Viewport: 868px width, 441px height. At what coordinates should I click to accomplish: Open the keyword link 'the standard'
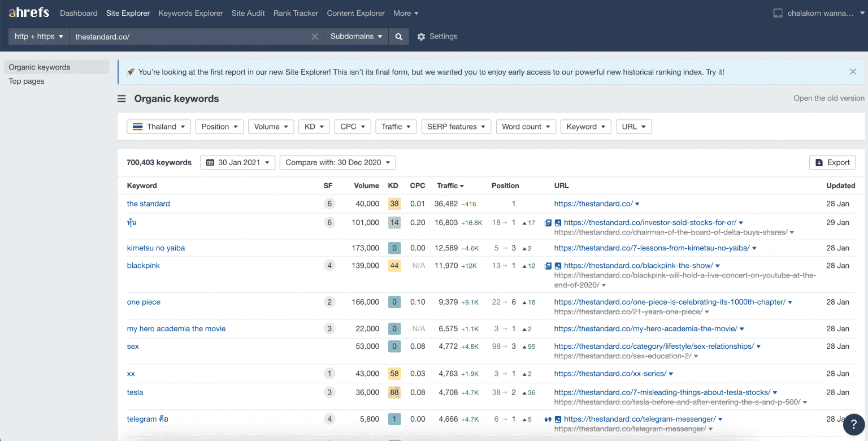coord(149,204)
